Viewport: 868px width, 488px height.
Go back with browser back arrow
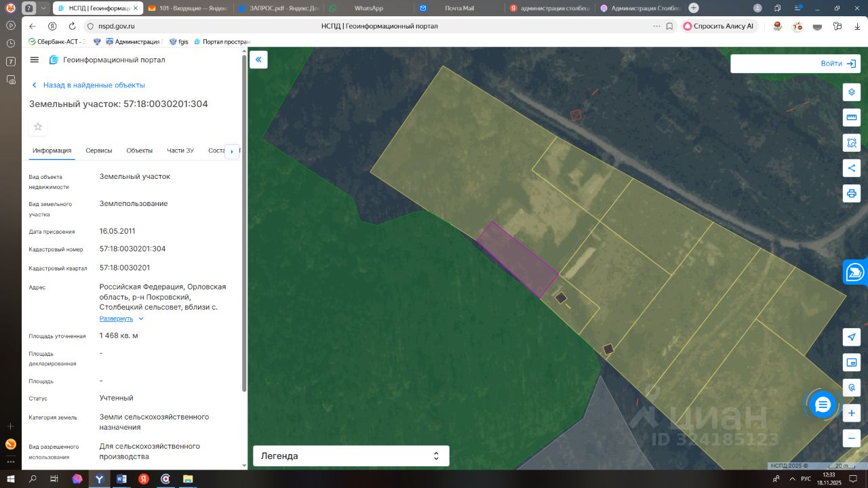pyautogui.click(x=33, y=26)
